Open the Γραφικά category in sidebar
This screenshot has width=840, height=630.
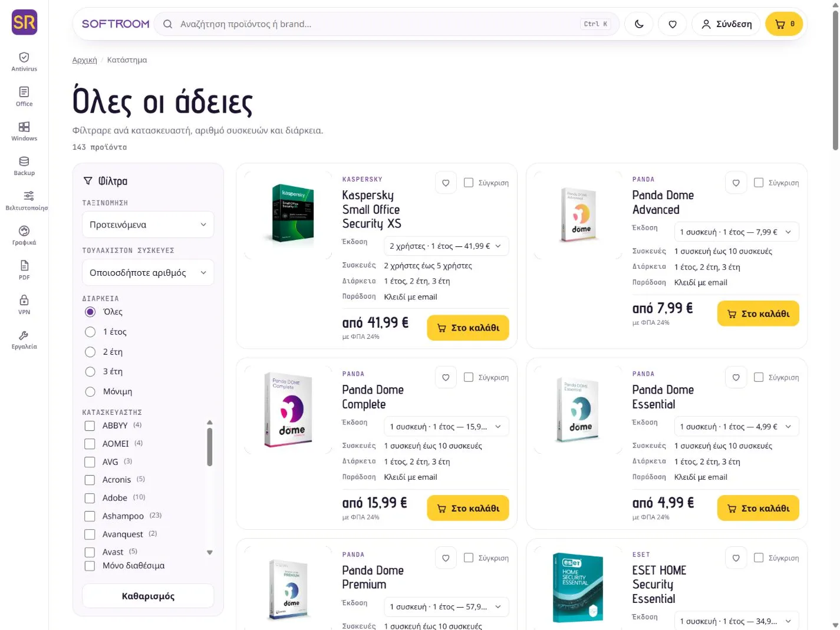(x=24, y=235)
